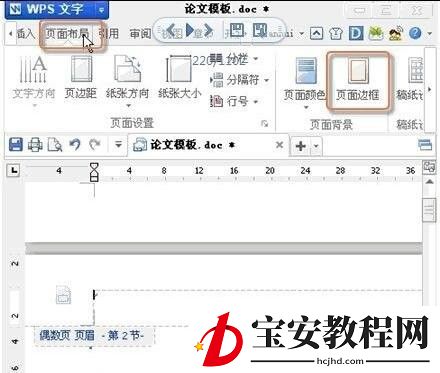Click the second save icon on floating toolbar
Screen dimensions: 440x373
(260, 30)
